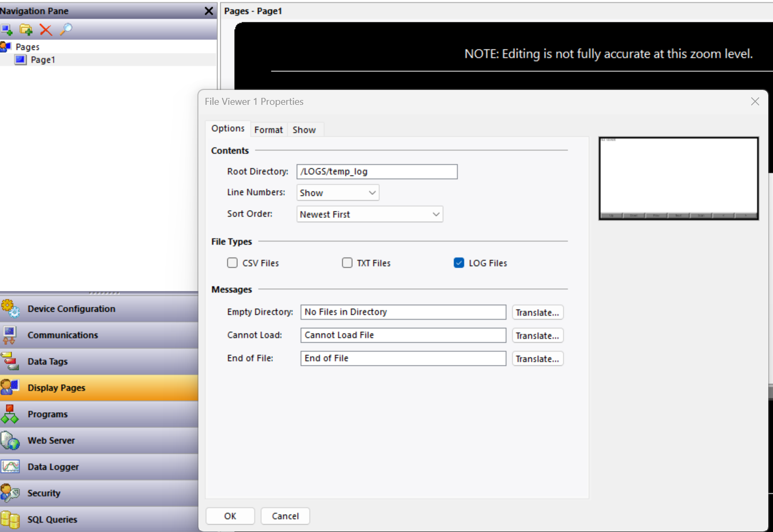Click the add folder icon
The image size is (773, 532).
[26, 29]
